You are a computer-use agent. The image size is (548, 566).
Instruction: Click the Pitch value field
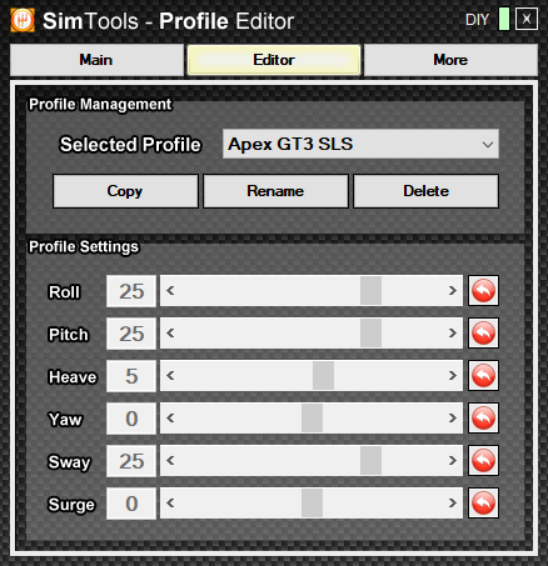point(131,333)
